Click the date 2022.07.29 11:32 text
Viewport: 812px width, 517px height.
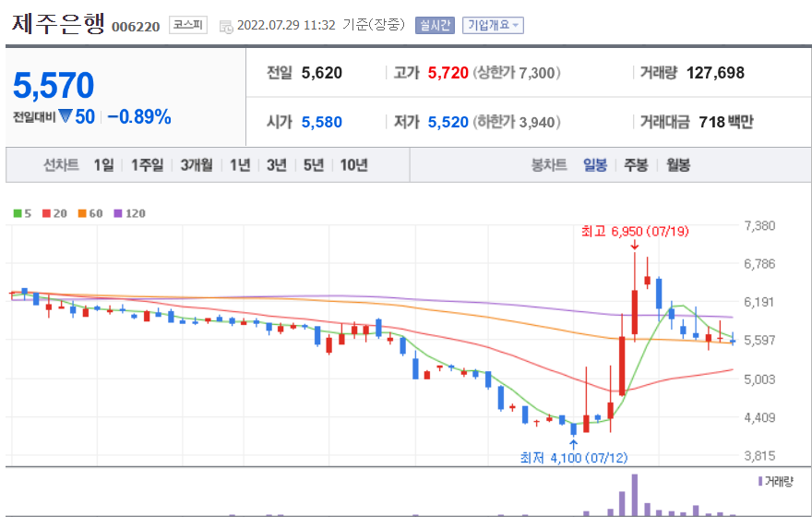[286, 25]
